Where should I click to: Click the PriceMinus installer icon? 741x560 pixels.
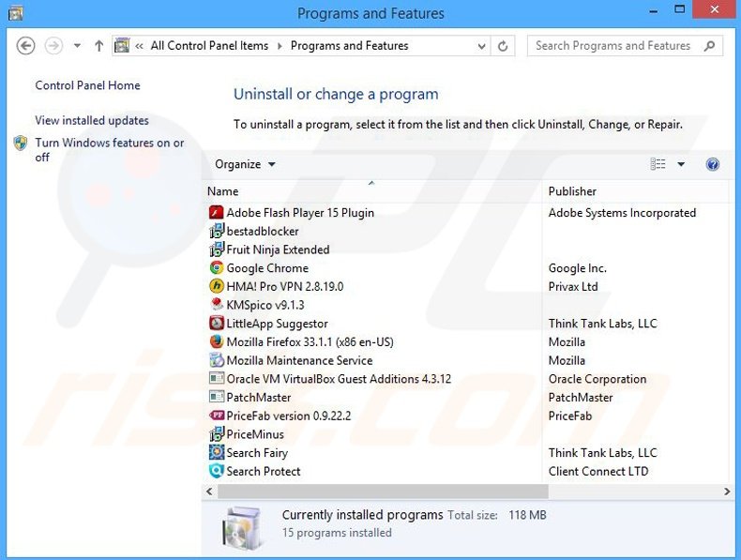(x=216, y=433)
